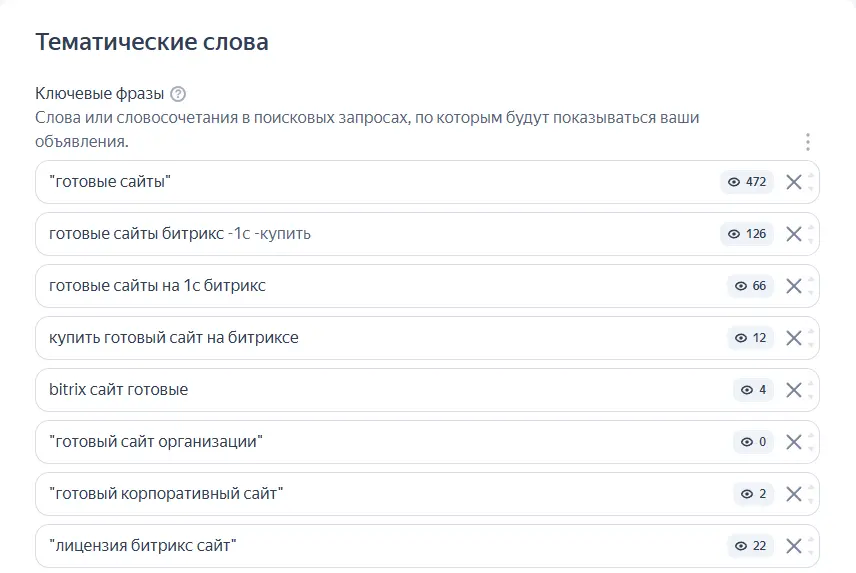Remove the bitrix сайт готовые phrase
Screen dimensions: 856x573
pyautogui.click(x=794, y=390)
